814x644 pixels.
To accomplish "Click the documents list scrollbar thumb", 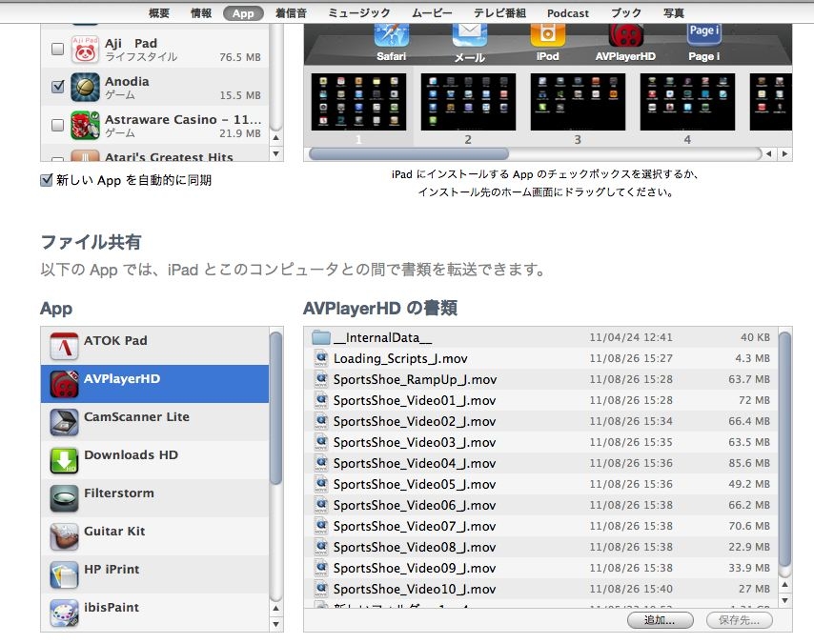I will pyautogui.click(x=785, y=450).
